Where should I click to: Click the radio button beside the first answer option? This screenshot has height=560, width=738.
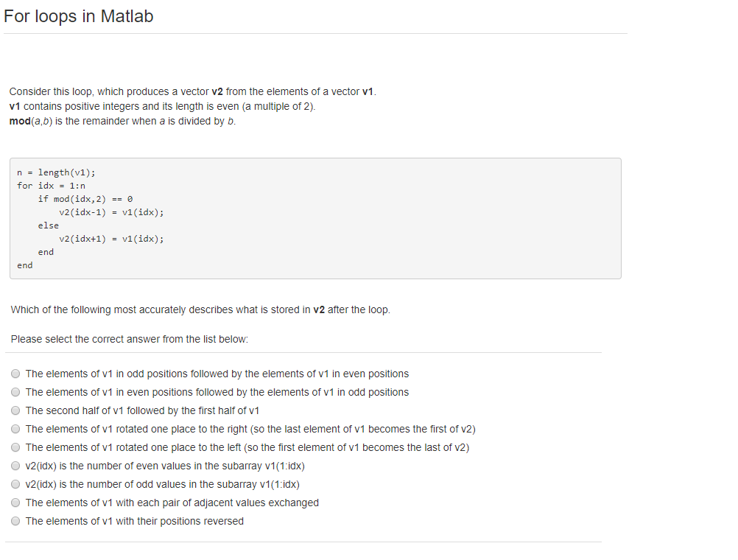pos(15,374)
